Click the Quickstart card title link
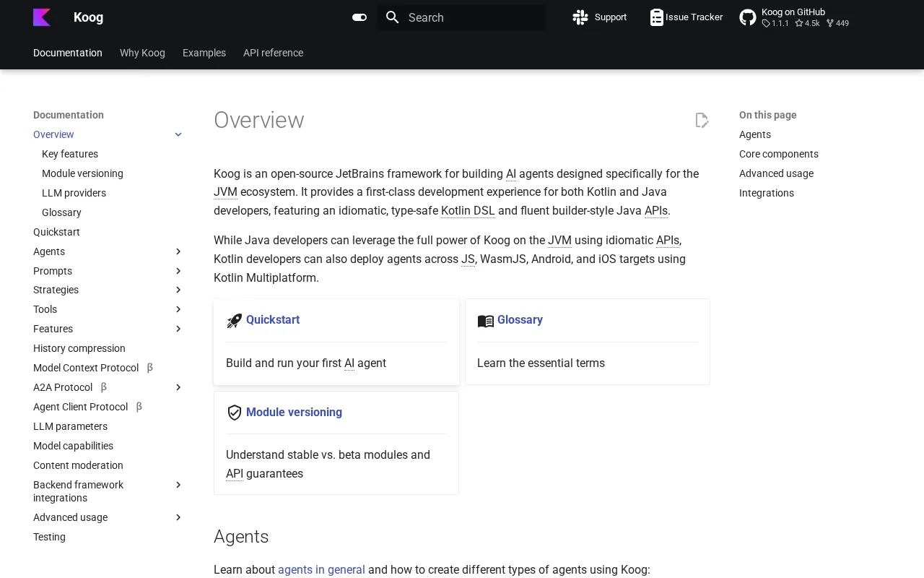924x578 pixels. tap(273, 320)
